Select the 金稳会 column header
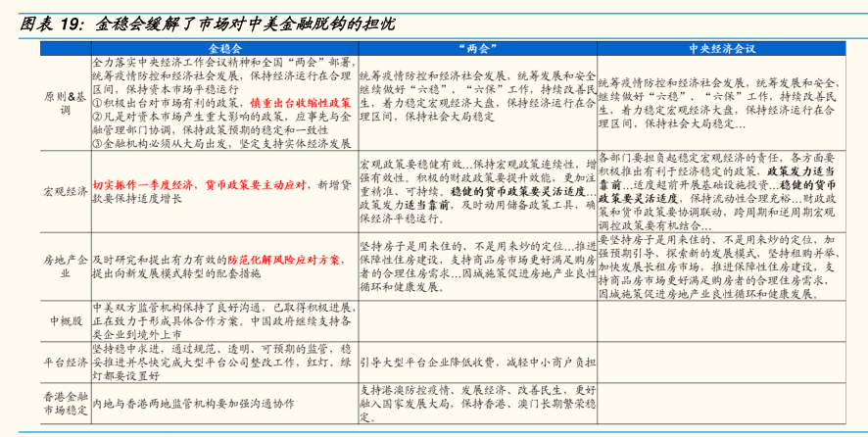Viewport: 868px width, 437px height. [x=223, y=47]
